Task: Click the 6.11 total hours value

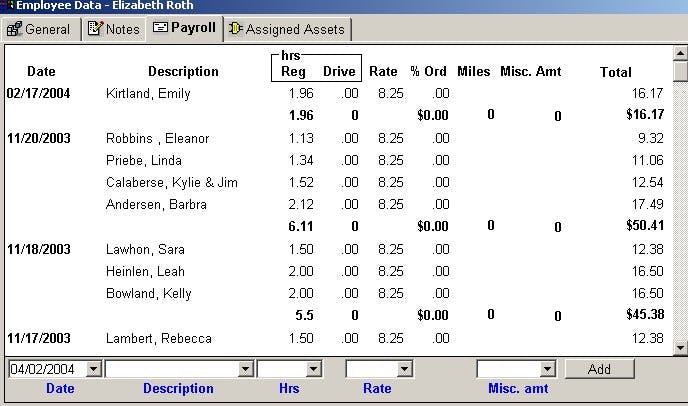Action: pos(301,226)
